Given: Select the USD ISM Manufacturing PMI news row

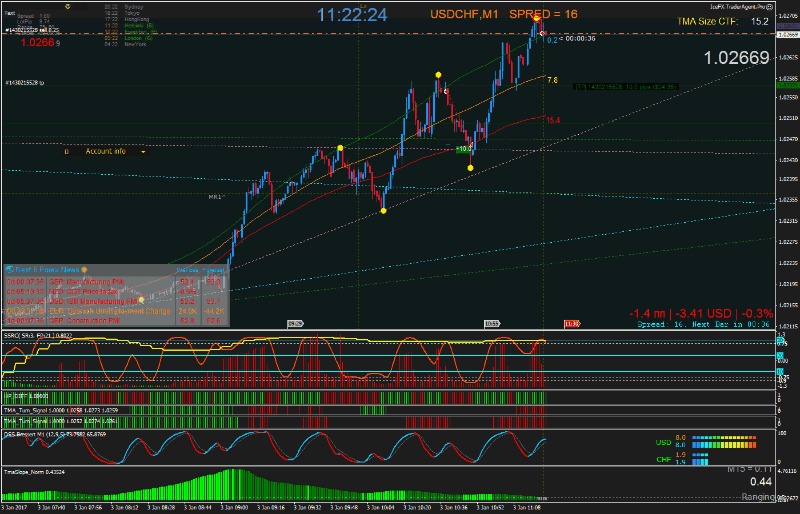Looking at the screenshot, I should [x=116, y=301].
